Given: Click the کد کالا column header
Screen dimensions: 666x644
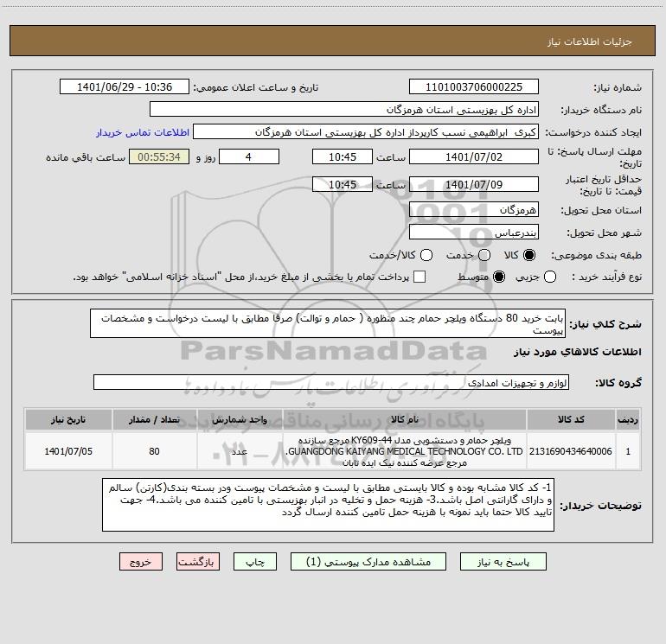Looking at the screenshot, I should (x=571, y=419).
